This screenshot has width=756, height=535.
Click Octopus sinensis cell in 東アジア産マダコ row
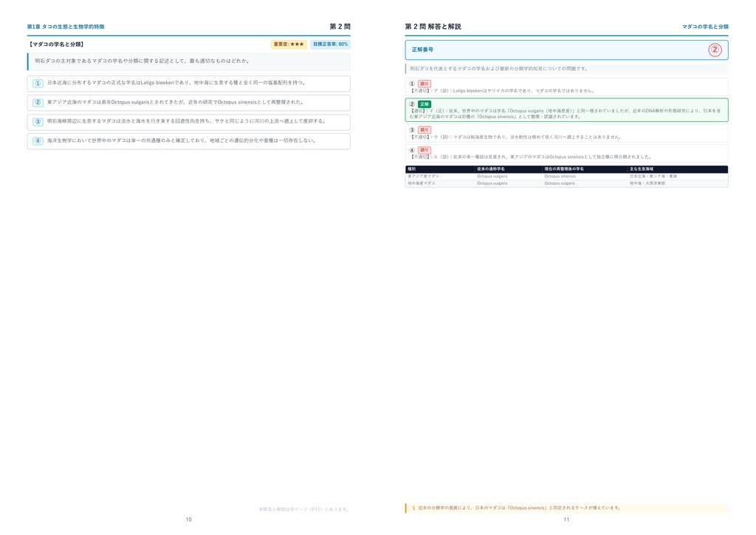[560, 177]
